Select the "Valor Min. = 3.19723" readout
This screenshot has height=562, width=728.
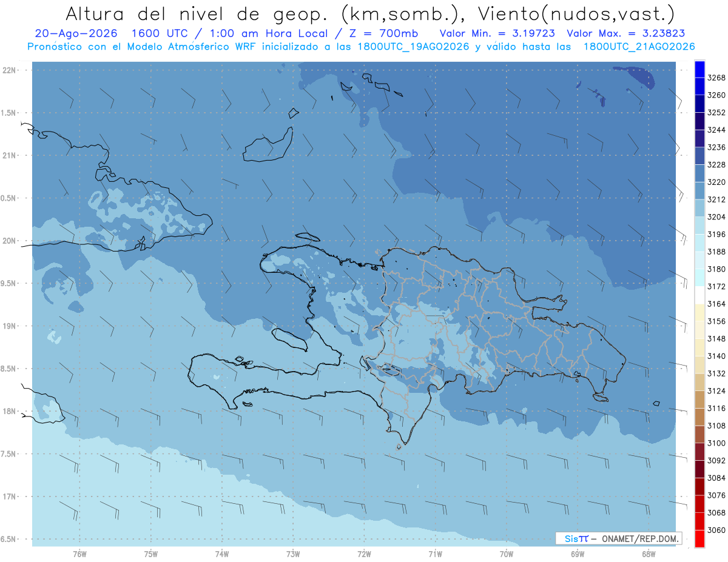point(496,33)
